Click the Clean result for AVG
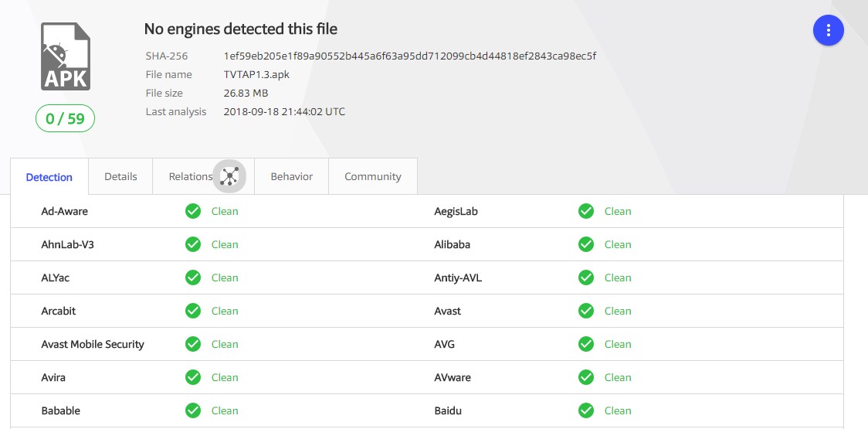Image resolution: width=868 pixels, height=429 pixels. click(617, 344)
